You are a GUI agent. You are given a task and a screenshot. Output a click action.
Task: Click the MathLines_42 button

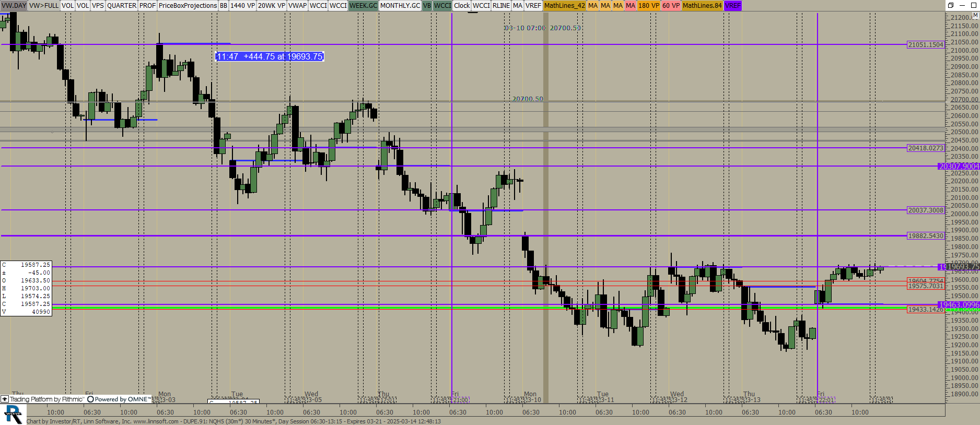[x=564, y=6]
